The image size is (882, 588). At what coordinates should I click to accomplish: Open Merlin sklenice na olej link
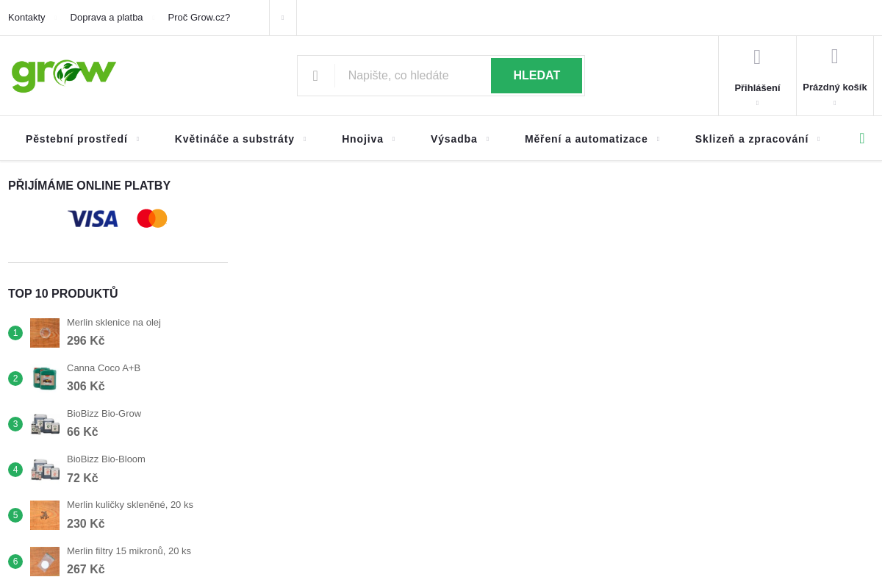point(114,323)
